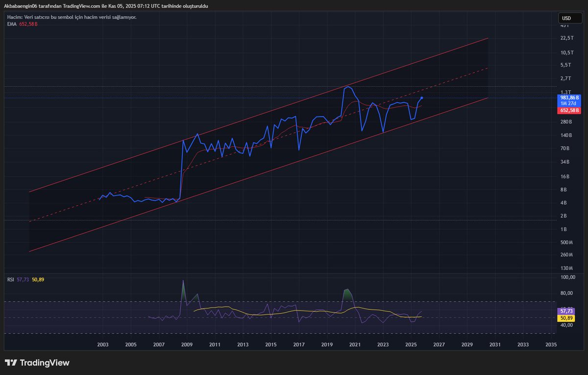Click the 2025 label on the time axis

(x=411, y=345)
